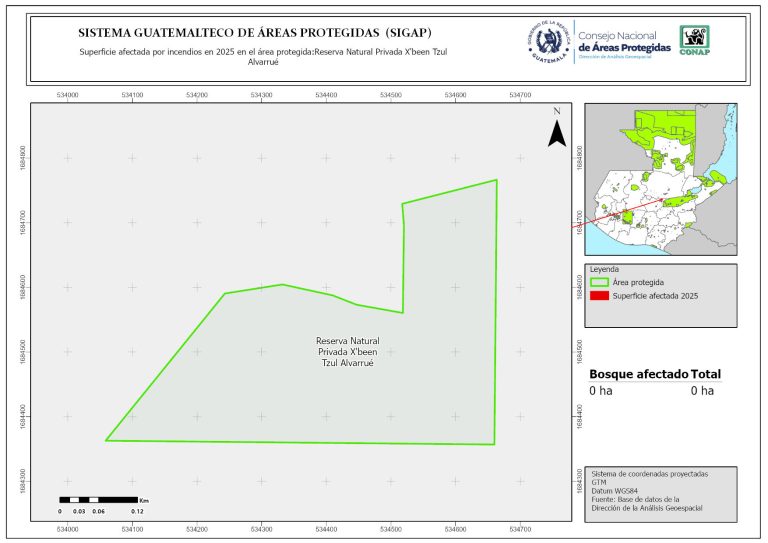Click the Consejo Nacional de Áreas Protegidas logo text
Viewport: 768px width, 543px height.
624,42
